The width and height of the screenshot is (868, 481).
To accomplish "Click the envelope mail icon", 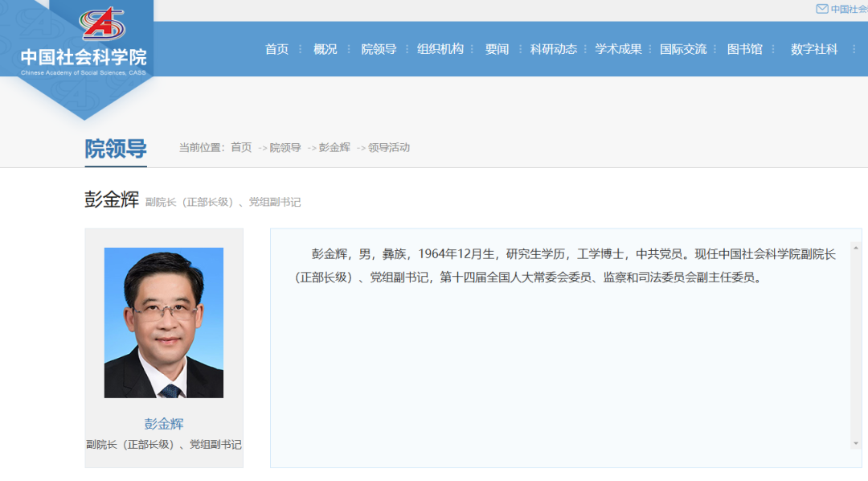I will tap(821, 9).
